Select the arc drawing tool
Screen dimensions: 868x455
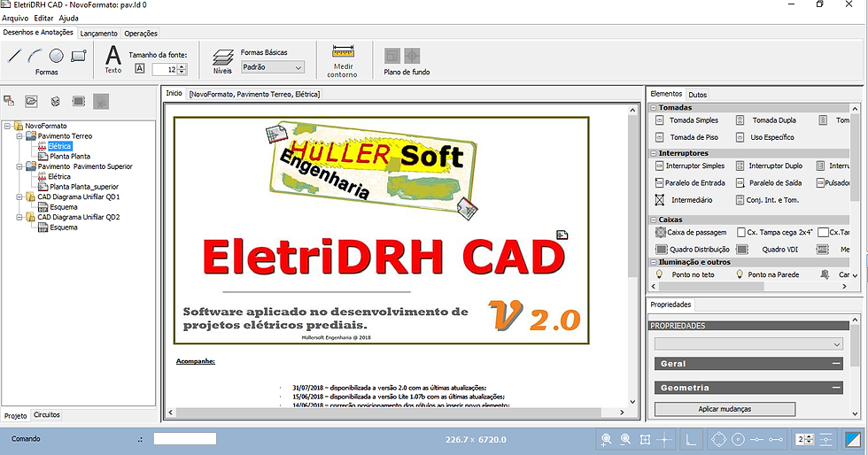pyautogui.click(x=35, y=56)
